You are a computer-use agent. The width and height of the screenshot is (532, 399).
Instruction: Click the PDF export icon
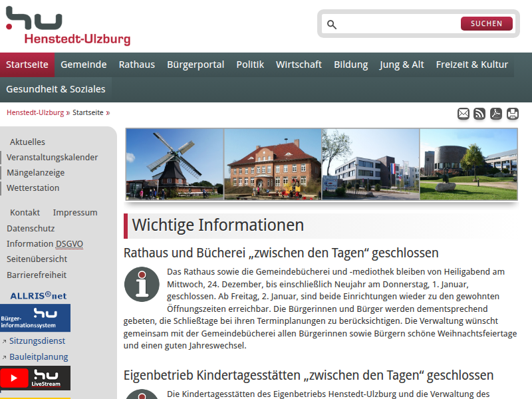point(496,114)
